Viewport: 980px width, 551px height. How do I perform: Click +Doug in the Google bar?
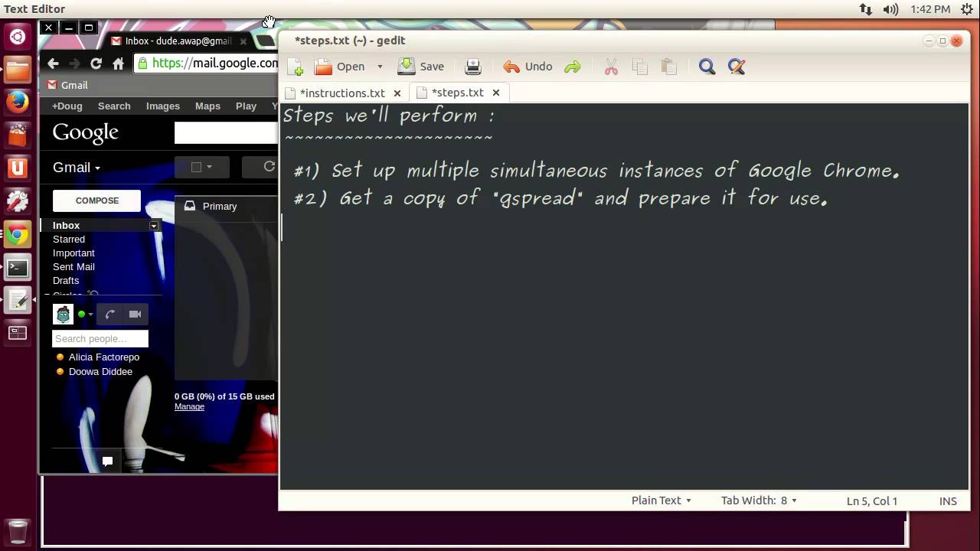(x=67, y=106)
